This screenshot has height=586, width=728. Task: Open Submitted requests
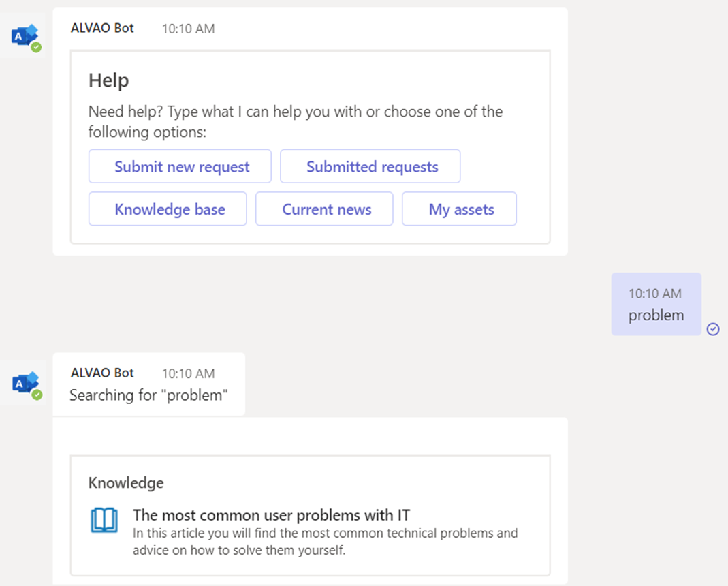[x=370, y=166]
